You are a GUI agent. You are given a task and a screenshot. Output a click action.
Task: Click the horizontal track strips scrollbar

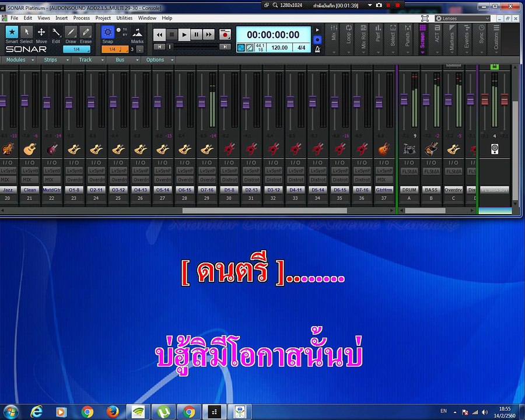264,211
